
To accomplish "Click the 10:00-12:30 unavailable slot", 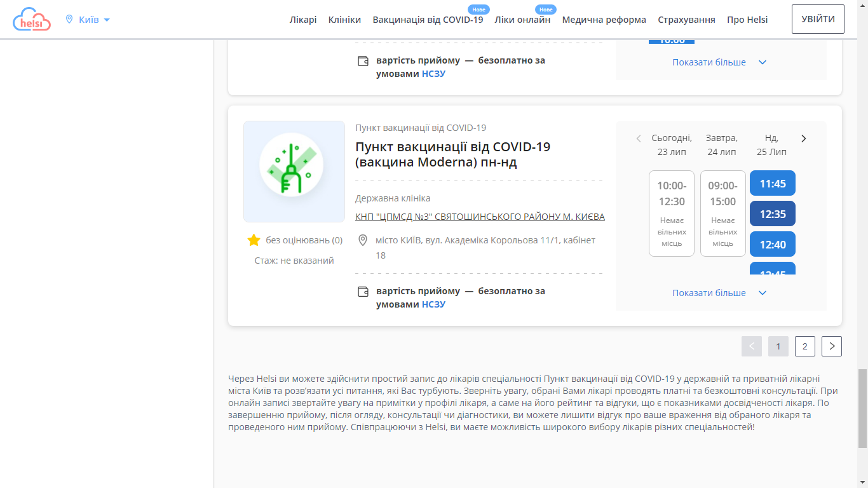I will (672, 213).
